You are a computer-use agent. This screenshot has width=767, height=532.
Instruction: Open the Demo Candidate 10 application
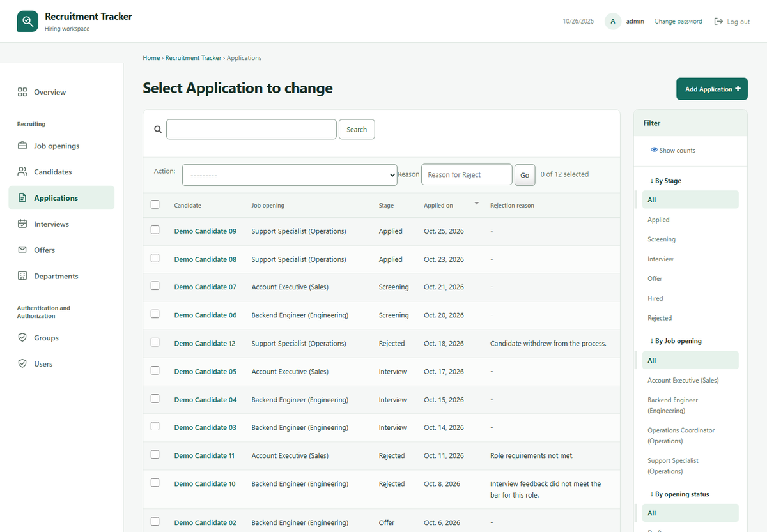(x=205, y=483)
